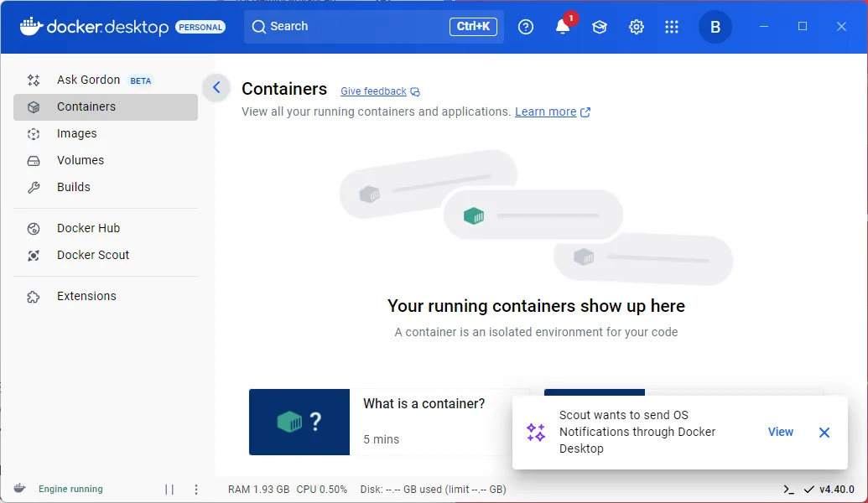Open Docker Hub from the sidebar
Viewport: 868px width, 503px height.
click(105, 228)
